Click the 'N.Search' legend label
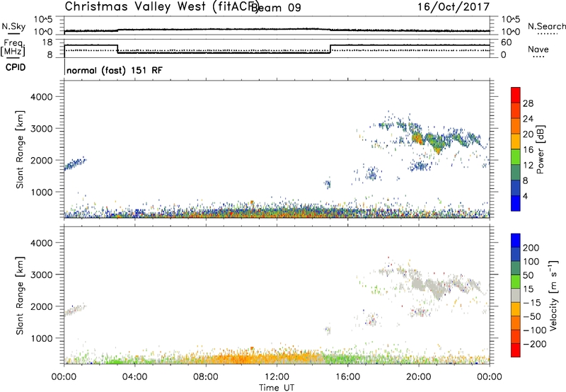The width and height of the screenshot is (566, 392). pos(546,26)
